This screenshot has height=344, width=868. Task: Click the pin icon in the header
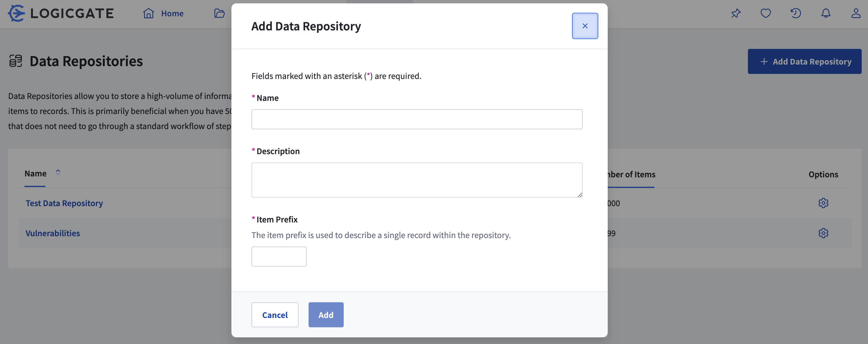tap(736, 13)
